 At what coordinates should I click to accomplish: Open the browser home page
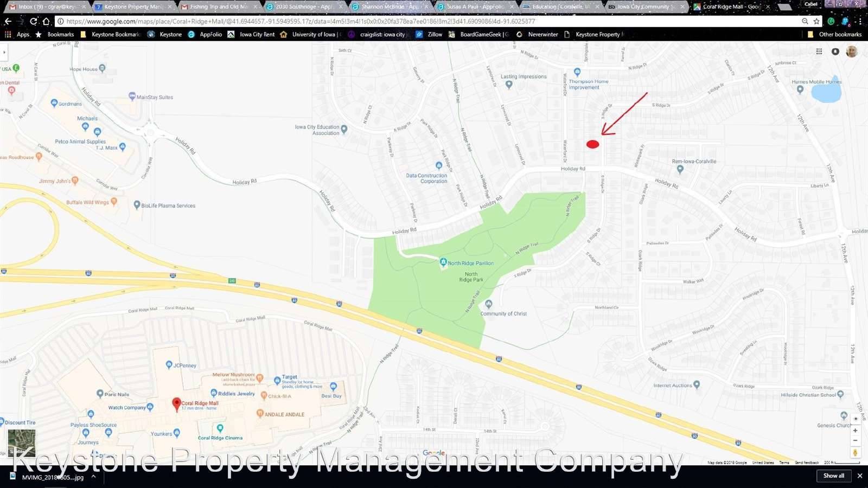[x=46, y=21]
